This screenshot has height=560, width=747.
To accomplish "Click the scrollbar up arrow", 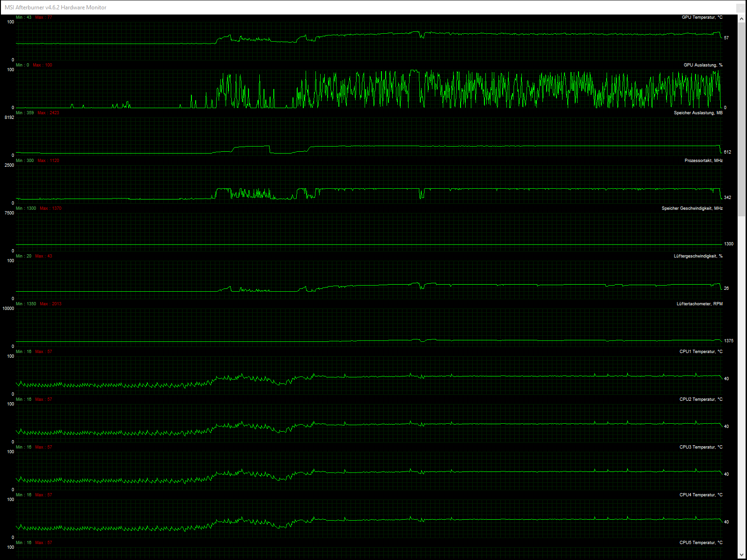I will pos(742,19).
